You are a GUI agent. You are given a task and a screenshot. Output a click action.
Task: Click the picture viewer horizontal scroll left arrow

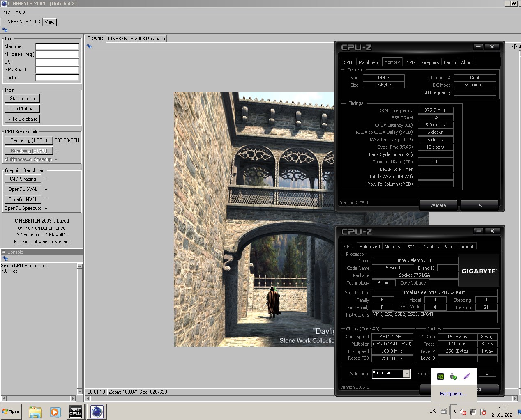click(x=88, y=398)
